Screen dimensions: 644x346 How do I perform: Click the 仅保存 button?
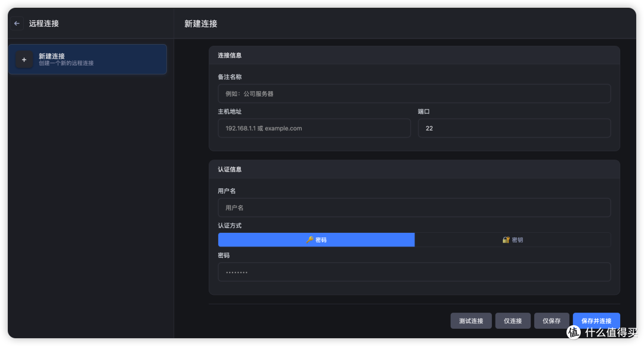551,320
